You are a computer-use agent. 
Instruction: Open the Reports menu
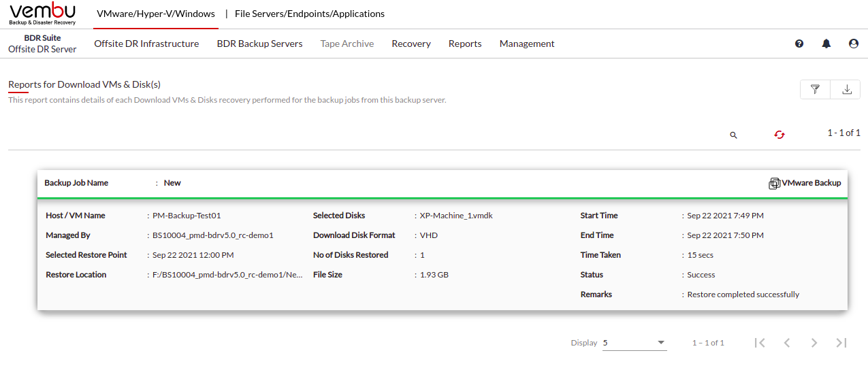[465, 44]
